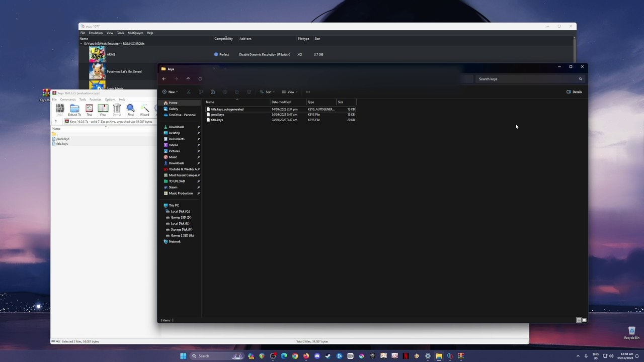This screenshot has width=644, height=362.
Task: Go up one folder level in Explorer
Action: click(x=188, y=79)
